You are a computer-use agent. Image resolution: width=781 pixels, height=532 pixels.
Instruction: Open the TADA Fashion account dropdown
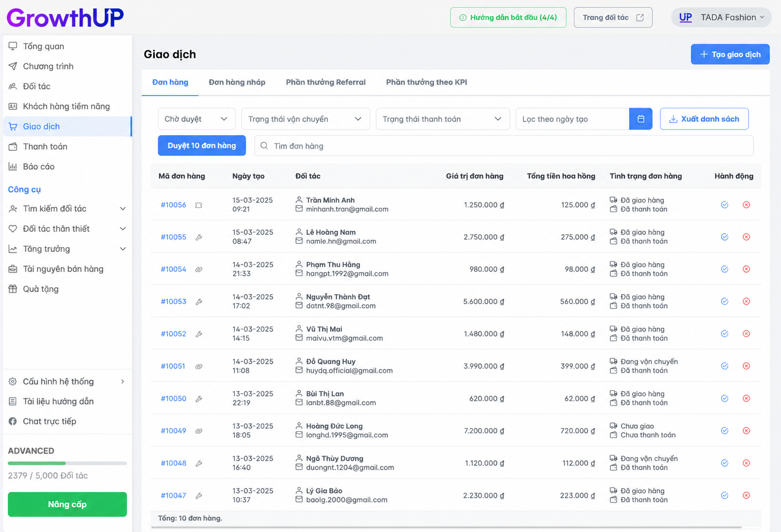721,17
